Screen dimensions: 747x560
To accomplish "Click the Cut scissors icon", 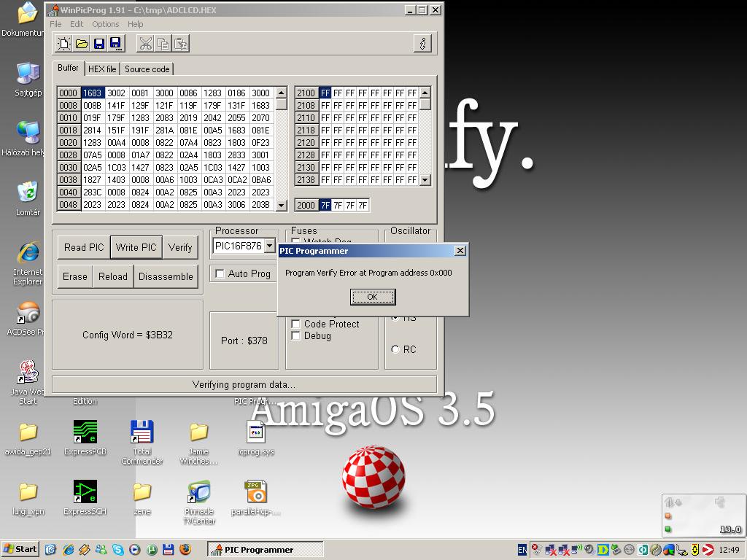I will click(x=145, y=44).
